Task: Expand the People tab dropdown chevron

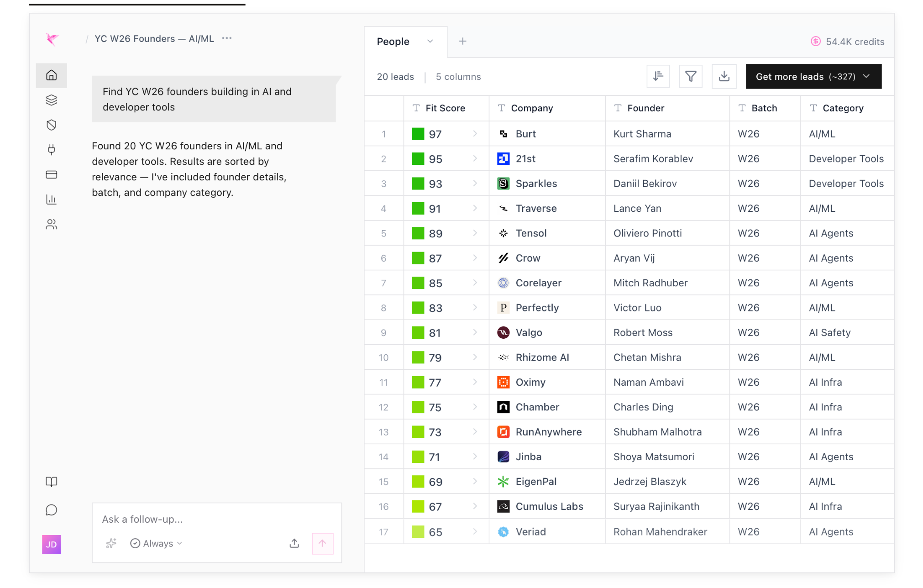Action: pos(430,42)
